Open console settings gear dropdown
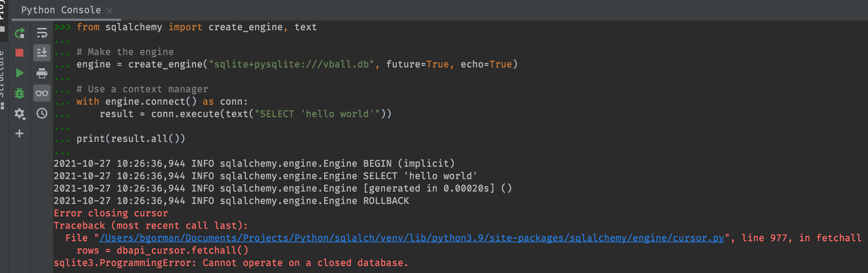This screenshot has width=868, height=273. click(19, 113)
